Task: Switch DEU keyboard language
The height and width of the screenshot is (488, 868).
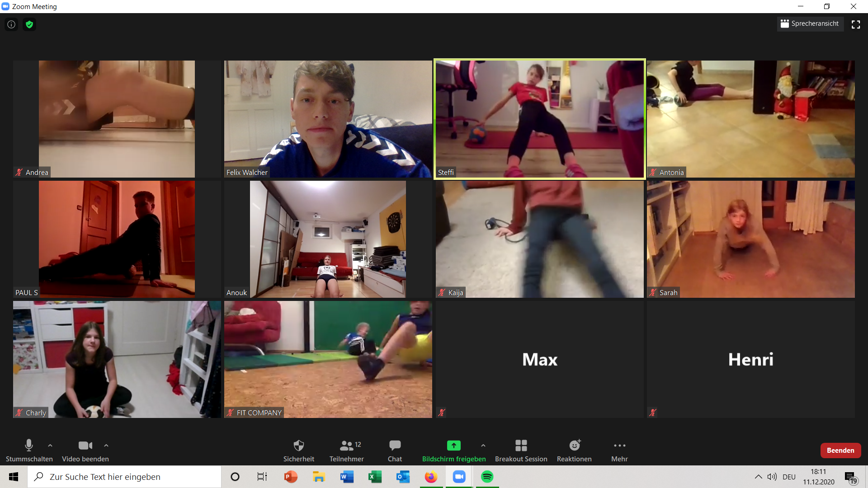Action: (789, 477)
